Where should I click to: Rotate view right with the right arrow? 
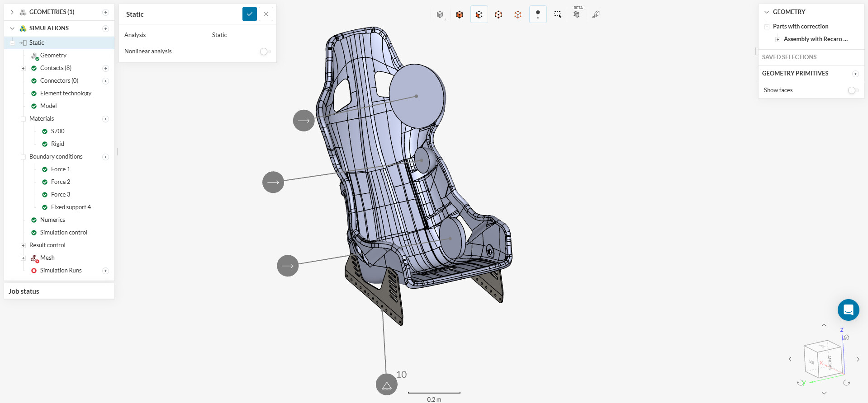point(858,359)
